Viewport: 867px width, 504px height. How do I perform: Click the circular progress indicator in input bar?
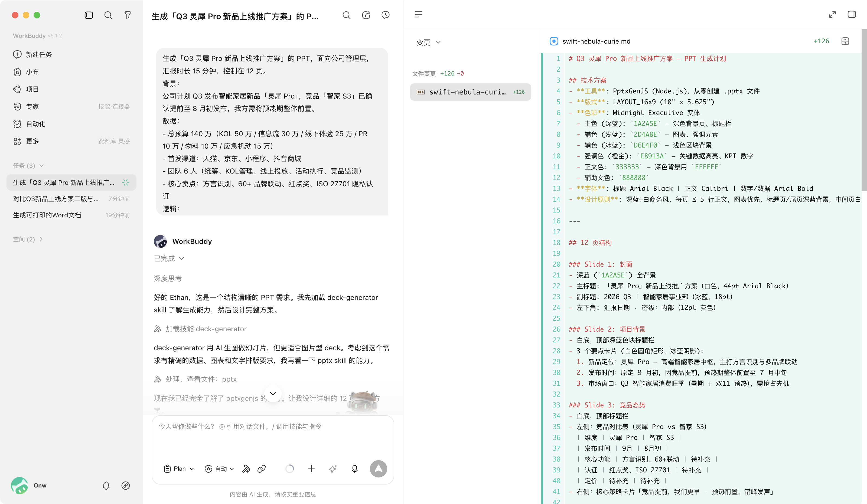290,469
